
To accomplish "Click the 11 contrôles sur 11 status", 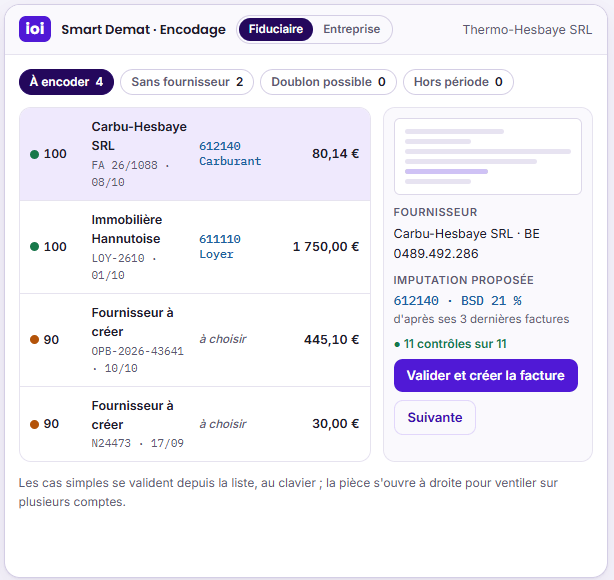I will pyautogui.click(x=450, y=344).
